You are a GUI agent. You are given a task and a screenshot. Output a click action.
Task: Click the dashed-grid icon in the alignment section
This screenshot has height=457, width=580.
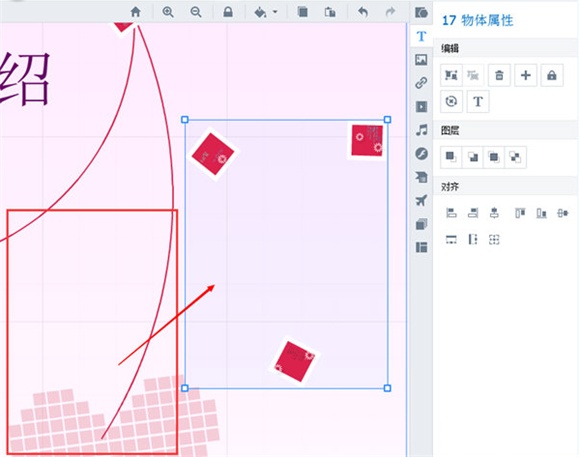pos(494,239)
